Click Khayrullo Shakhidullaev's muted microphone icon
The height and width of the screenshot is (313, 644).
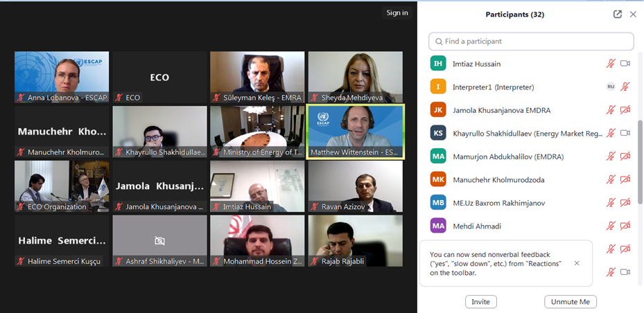611,133
